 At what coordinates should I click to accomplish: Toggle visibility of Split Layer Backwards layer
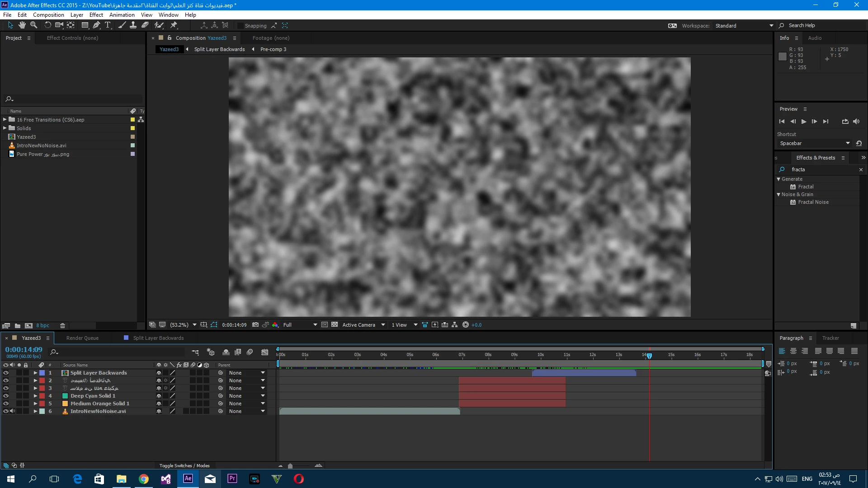click(6, 373)
